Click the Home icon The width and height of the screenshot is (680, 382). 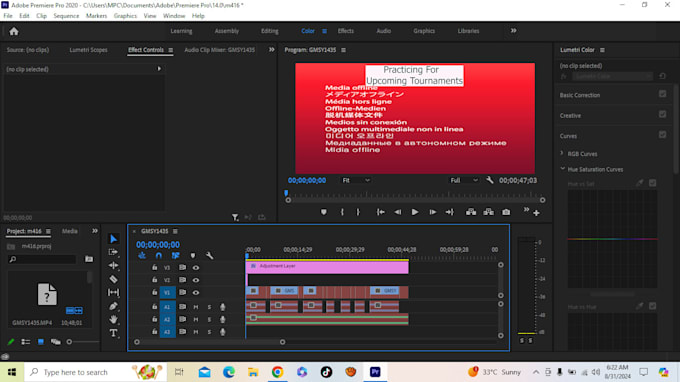click(14, 31)
